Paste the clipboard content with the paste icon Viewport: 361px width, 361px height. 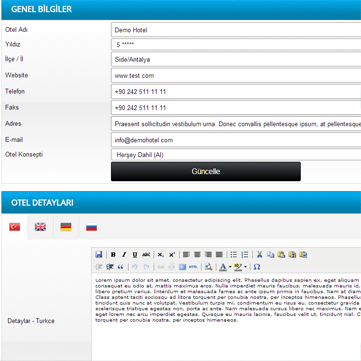point(281,255)
